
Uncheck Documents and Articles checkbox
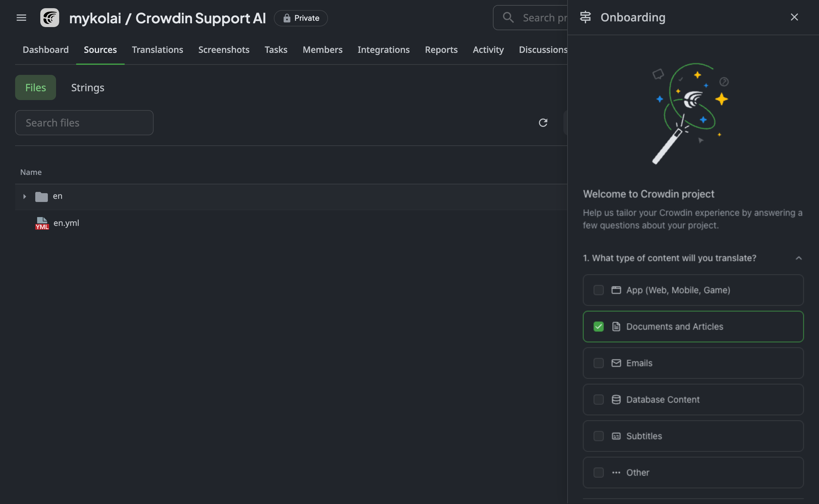point(599,326)
